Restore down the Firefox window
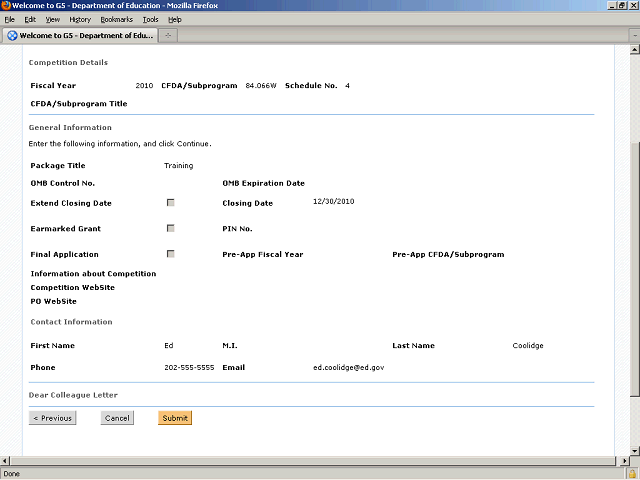Screen dimensions: 640x480 pos(622,5)
